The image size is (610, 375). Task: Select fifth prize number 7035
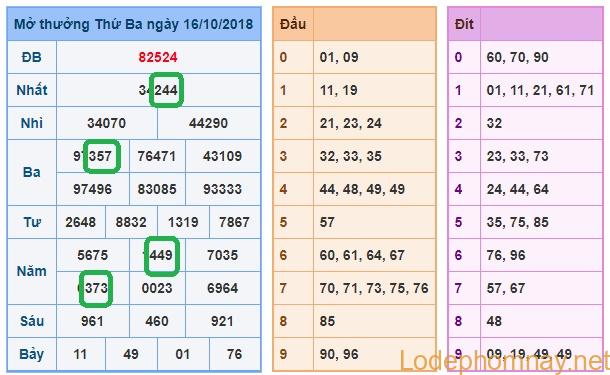click(223, 256)
